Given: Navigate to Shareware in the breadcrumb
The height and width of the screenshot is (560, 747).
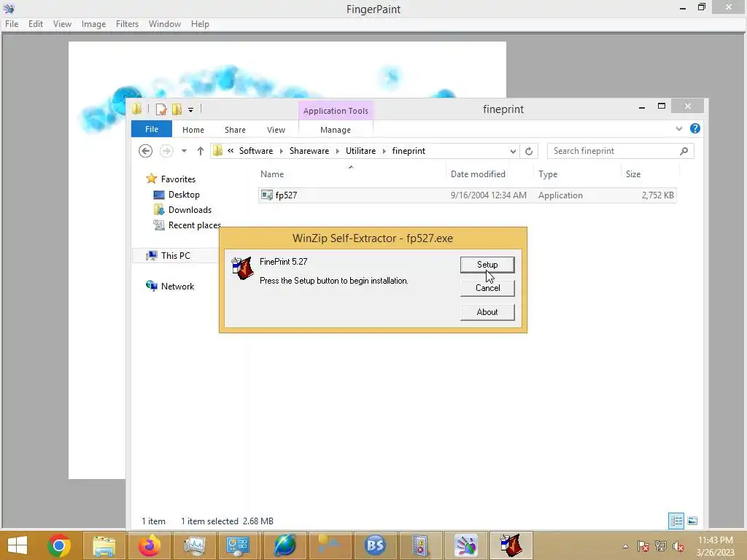Looking at the screenshot, I should (309, 151).
